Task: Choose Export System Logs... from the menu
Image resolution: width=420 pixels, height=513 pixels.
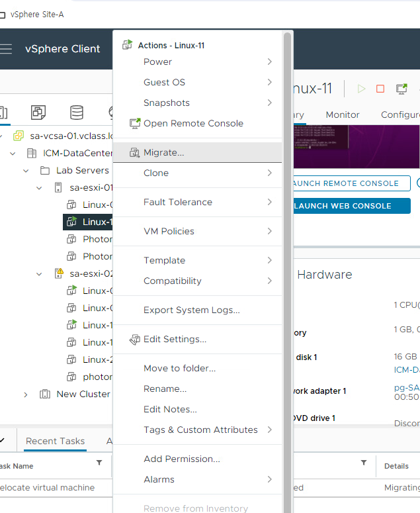Action: click(197, 310)
